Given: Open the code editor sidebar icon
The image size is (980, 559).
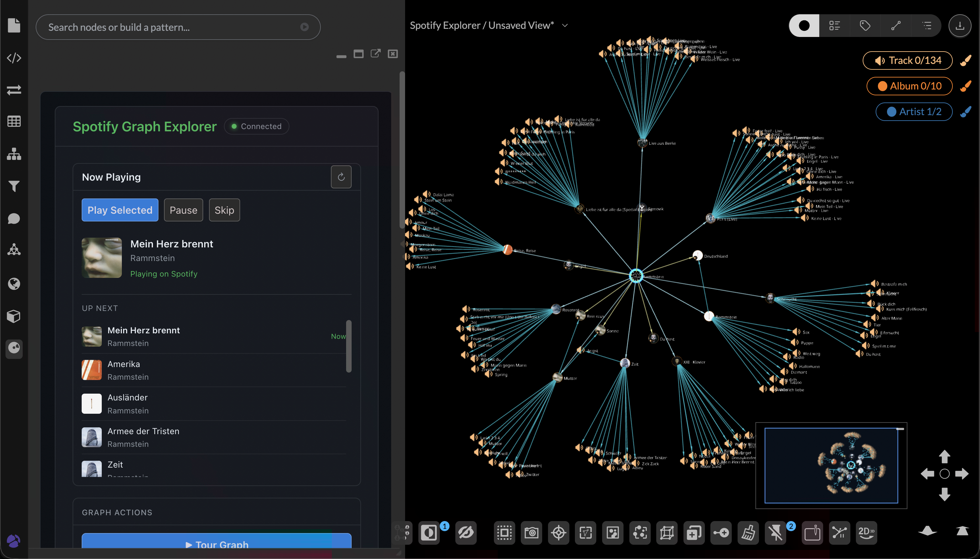Looking at the screenshot, I should [14, 58].
